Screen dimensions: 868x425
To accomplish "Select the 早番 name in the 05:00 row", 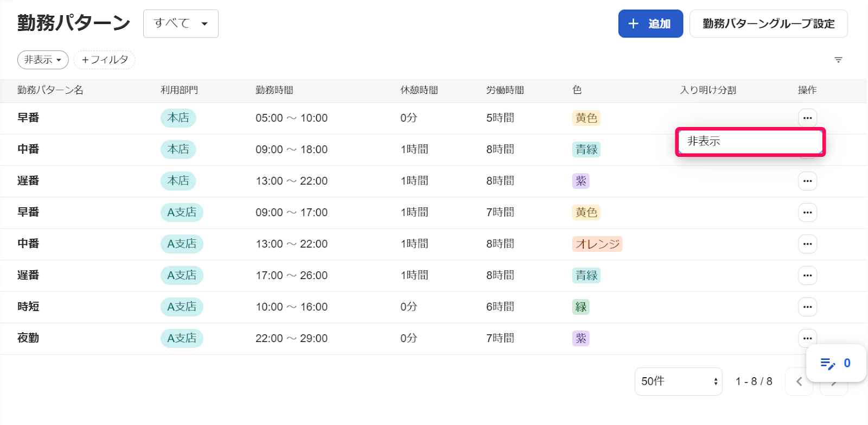I will [28, 118].
